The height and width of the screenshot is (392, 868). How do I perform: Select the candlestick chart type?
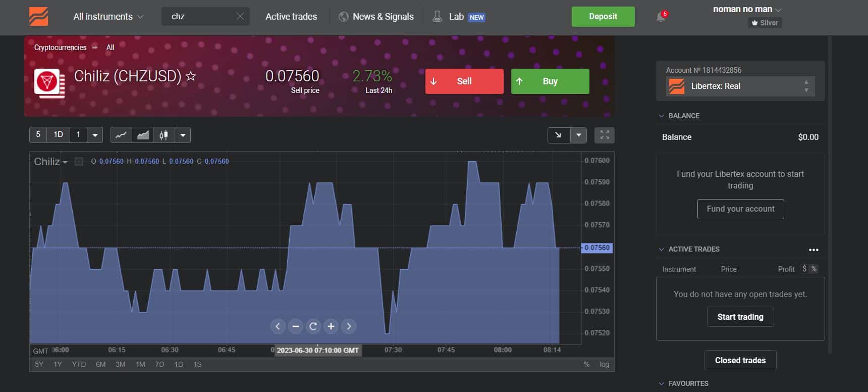(164, 135)
